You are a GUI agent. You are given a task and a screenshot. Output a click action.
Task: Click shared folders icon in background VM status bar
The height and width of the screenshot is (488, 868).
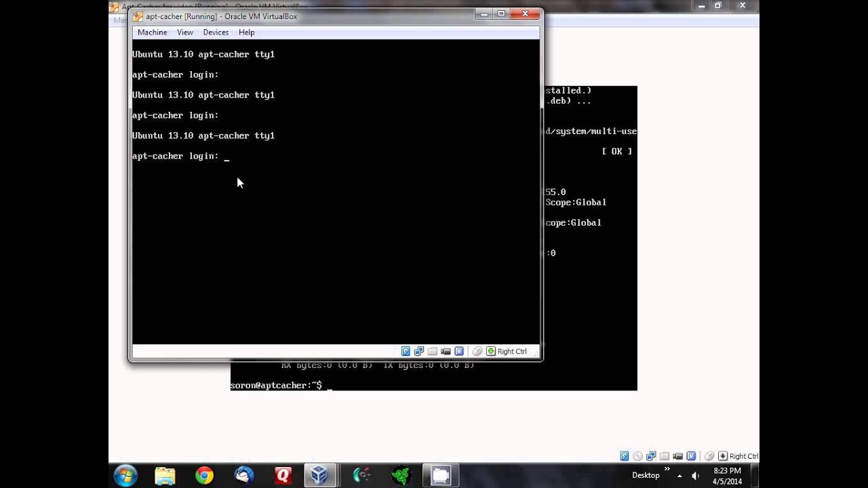[665, 456]
